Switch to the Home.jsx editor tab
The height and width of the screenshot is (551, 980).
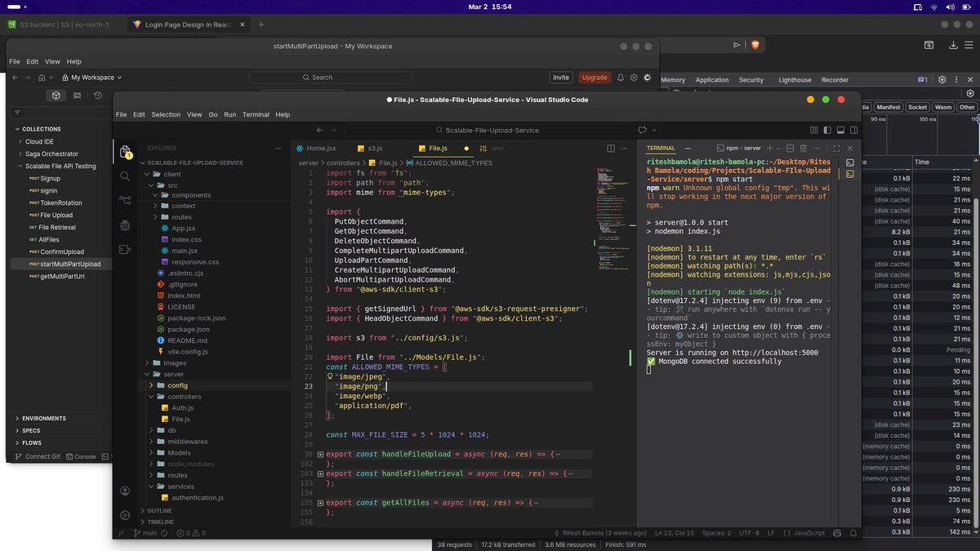316,149
